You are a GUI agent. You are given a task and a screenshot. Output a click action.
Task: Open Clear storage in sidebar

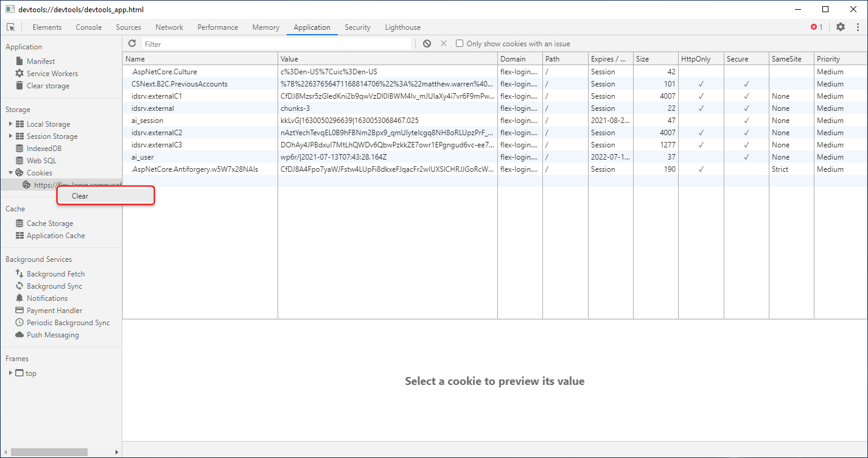[47, 86]
